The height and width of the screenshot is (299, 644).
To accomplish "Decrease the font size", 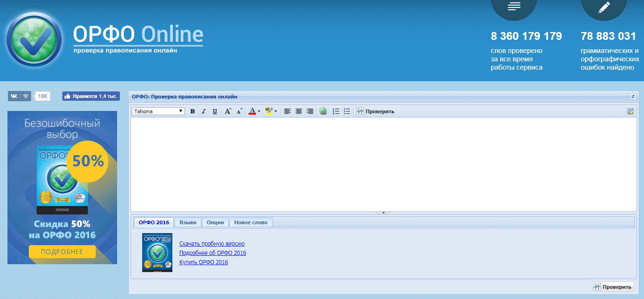I will coord(239,111).
